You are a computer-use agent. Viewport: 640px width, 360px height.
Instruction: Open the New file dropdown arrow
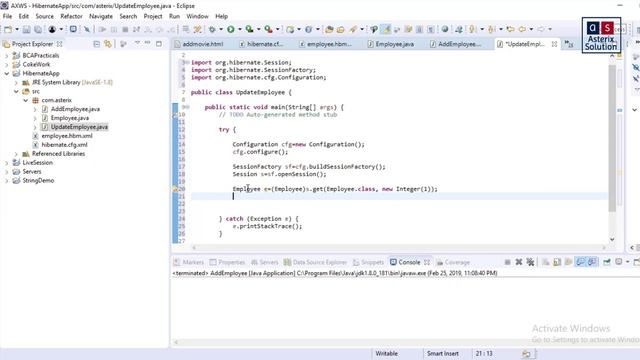[x=17, y=29]
